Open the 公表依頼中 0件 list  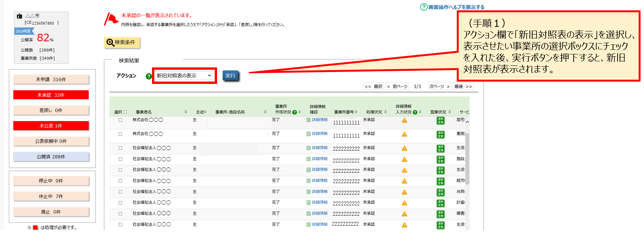[x=51, y=141]
